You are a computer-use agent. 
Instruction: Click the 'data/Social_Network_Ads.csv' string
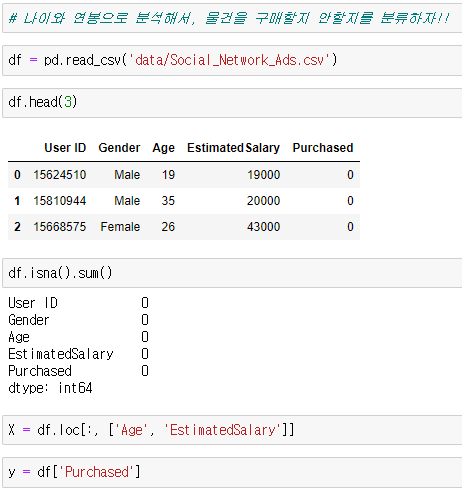(229, 60)
